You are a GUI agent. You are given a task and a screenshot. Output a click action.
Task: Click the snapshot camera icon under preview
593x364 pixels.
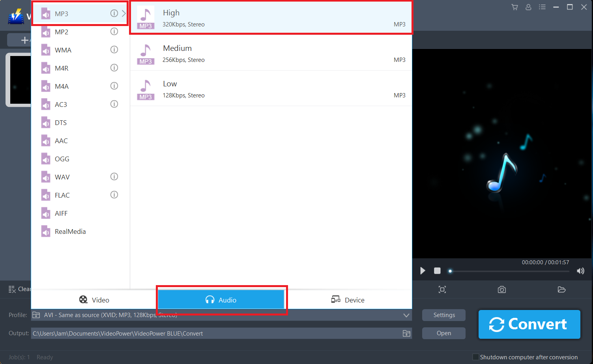click(501, 289)
